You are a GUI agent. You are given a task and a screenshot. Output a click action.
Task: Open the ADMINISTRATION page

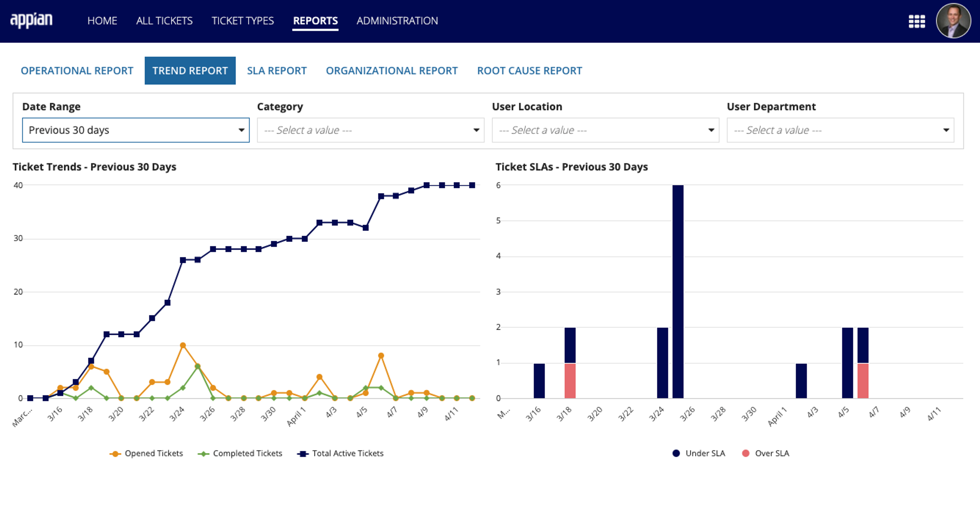tap(397, 21)
